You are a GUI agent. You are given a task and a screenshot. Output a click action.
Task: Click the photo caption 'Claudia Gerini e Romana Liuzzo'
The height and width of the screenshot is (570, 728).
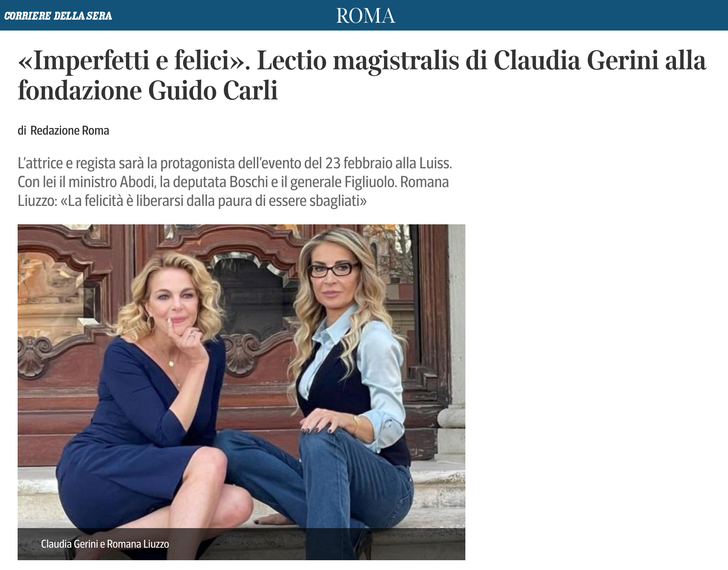pyautogui.click(x=105, y=544)
